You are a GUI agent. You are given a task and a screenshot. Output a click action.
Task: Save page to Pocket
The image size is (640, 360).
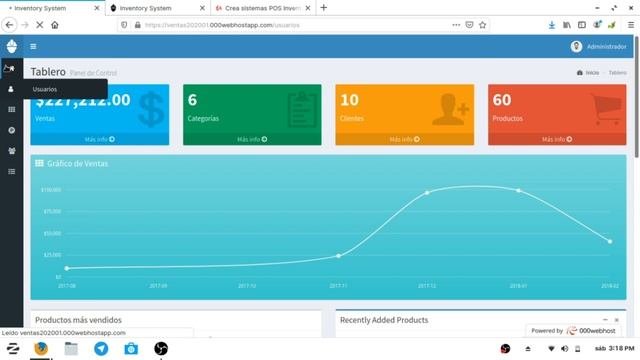pyautogui.click(x=469, y=25)
